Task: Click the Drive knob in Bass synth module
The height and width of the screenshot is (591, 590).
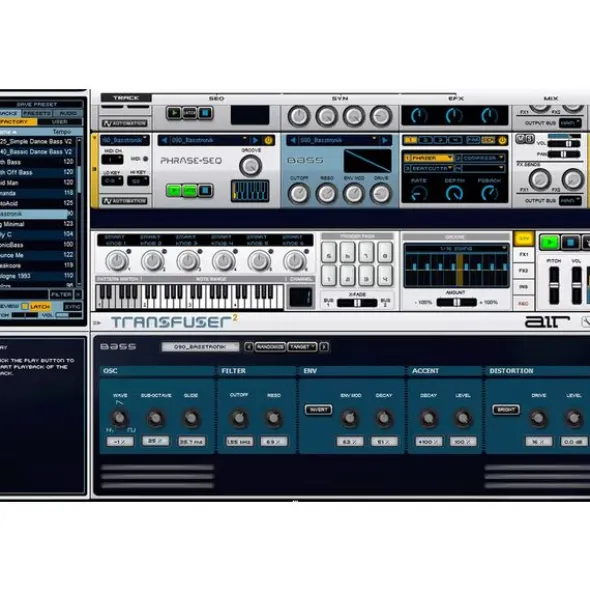Action: click(x=381, y=193)
